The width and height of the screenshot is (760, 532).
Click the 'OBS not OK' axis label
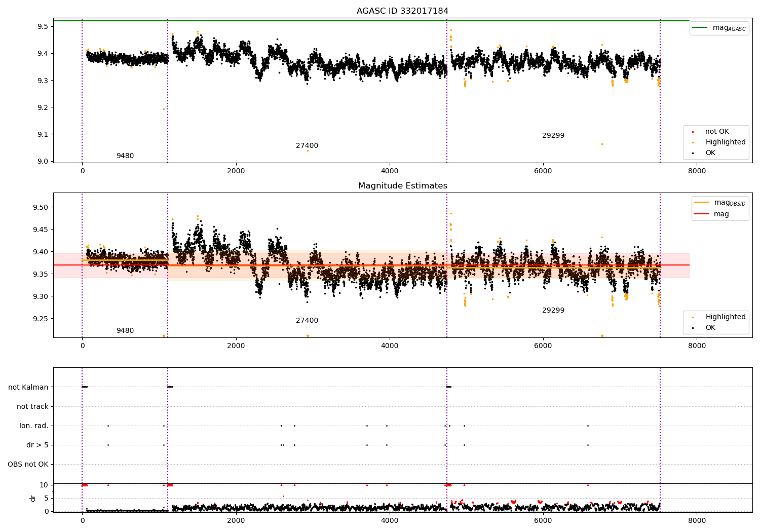28,465
